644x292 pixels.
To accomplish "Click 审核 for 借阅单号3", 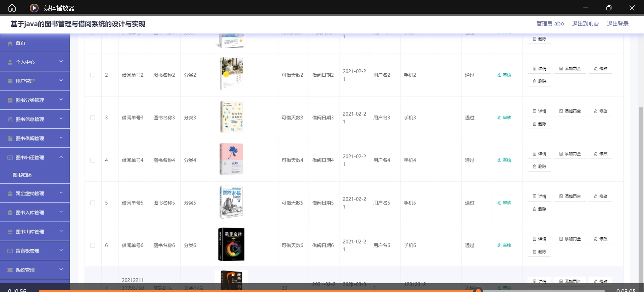I will (x=504, y=118).
